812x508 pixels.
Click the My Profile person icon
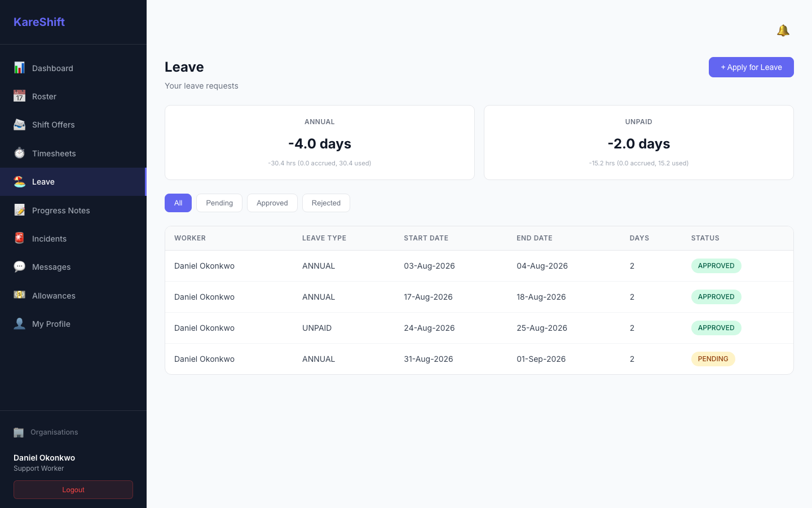19,323
